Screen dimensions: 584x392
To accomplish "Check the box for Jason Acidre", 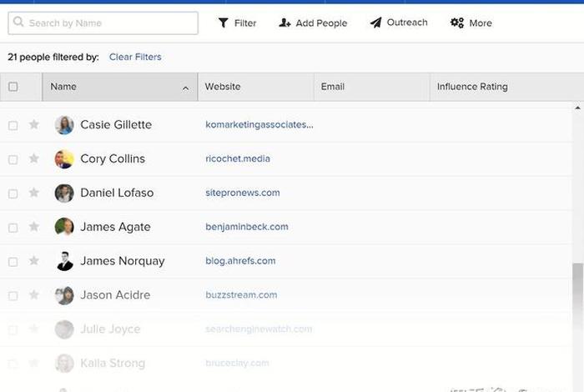I will click(x=13, y=296).
